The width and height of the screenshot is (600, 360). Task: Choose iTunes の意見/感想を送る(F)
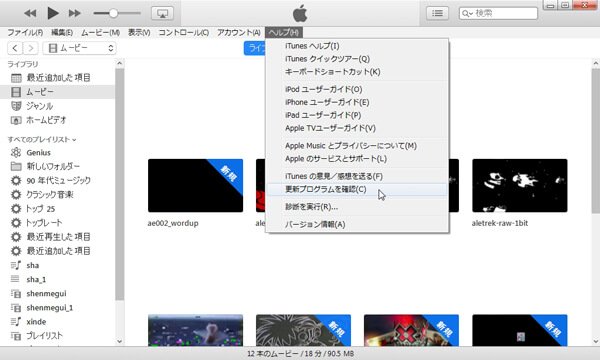(357, 176)
